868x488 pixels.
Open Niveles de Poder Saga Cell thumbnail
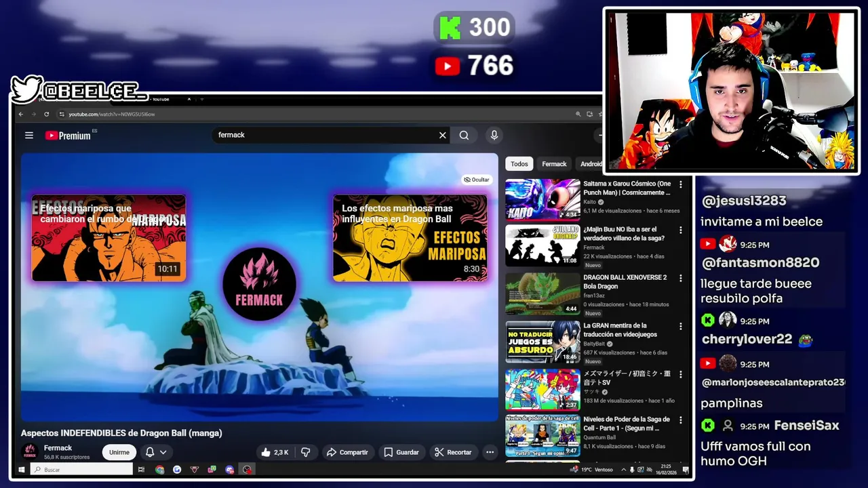[542, 436]
